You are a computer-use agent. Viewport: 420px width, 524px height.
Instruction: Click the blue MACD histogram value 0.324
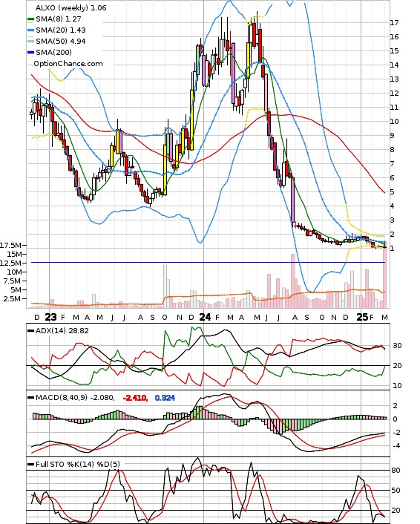click(165, 398)
